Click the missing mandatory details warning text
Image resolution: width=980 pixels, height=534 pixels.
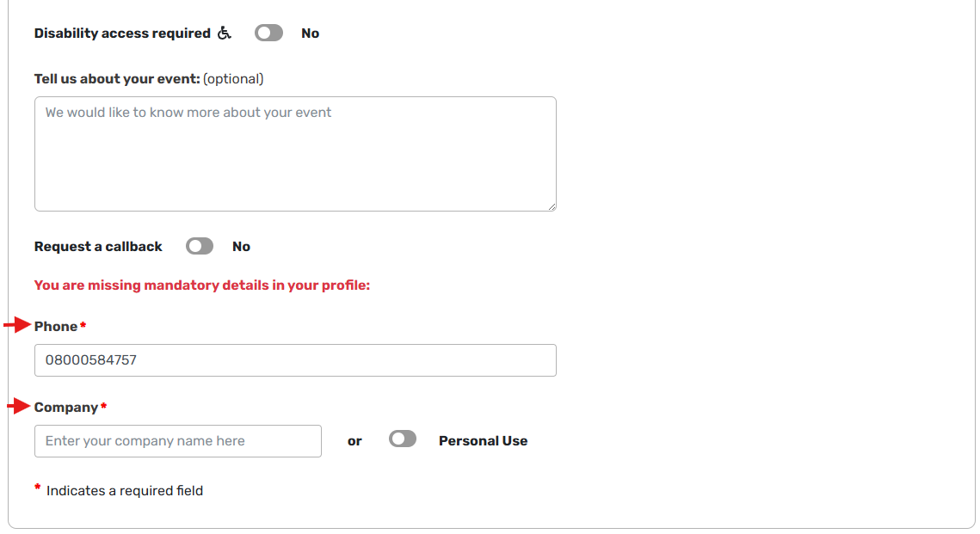click(x=202, y=285)
